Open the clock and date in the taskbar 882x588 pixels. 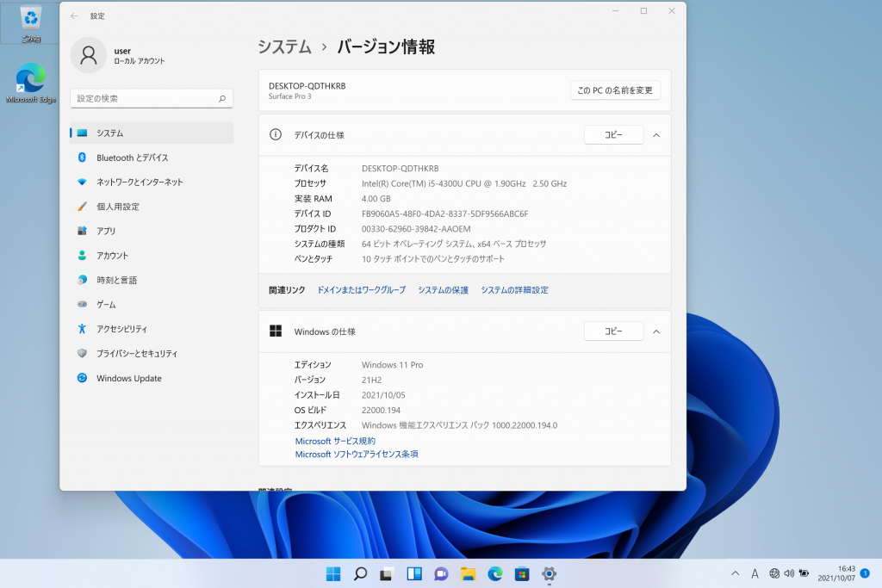pyautogui.click(x=836, y=573)
